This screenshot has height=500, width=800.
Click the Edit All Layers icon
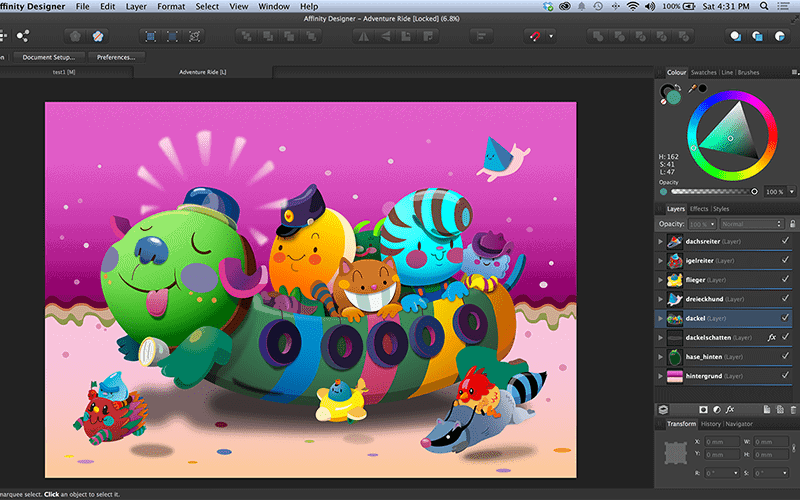tap(663, 410)
